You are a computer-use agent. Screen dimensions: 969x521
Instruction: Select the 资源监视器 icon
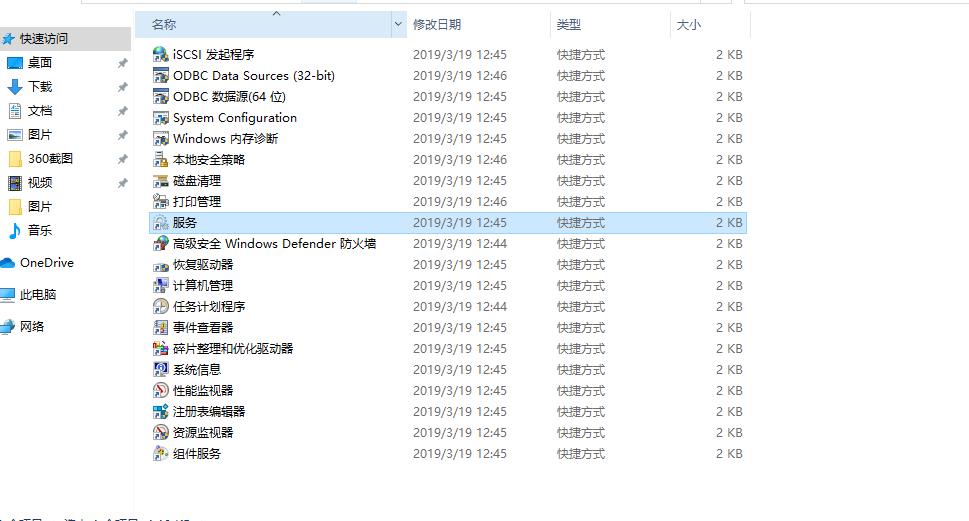point(161,433)
